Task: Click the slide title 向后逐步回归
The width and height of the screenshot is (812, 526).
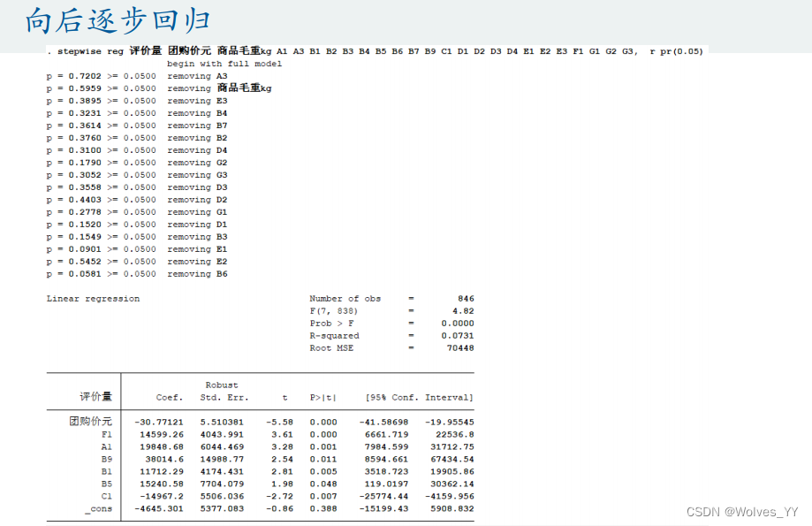Action: tap(118, 21)
